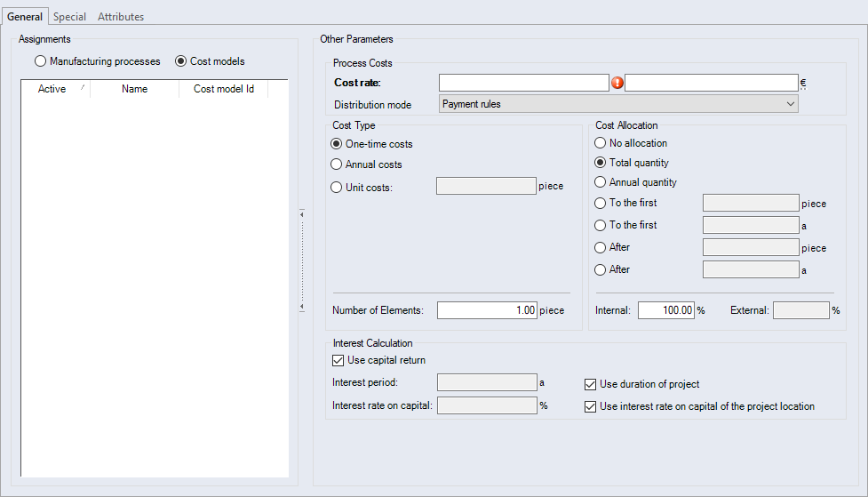Select the Unit costs radio button
The height and width of the screenshot is (497, 868).
pos(336,188)
